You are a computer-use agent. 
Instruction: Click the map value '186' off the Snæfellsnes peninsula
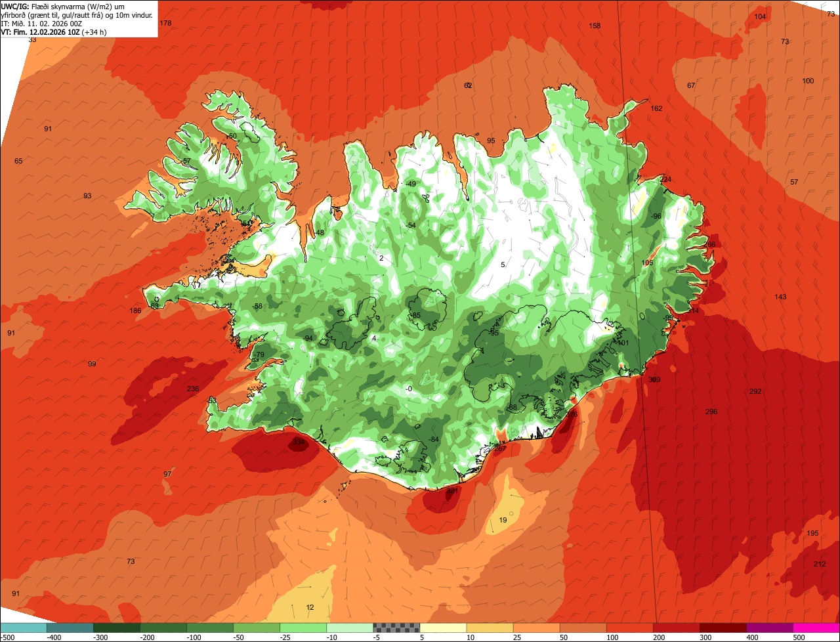point(135,310)
